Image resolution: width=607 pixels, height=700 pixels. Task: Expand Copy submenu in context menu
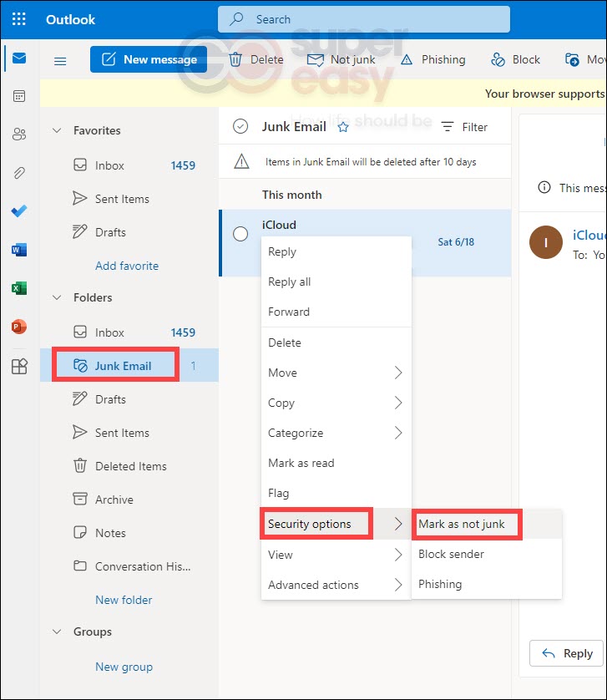click(336, 403)
